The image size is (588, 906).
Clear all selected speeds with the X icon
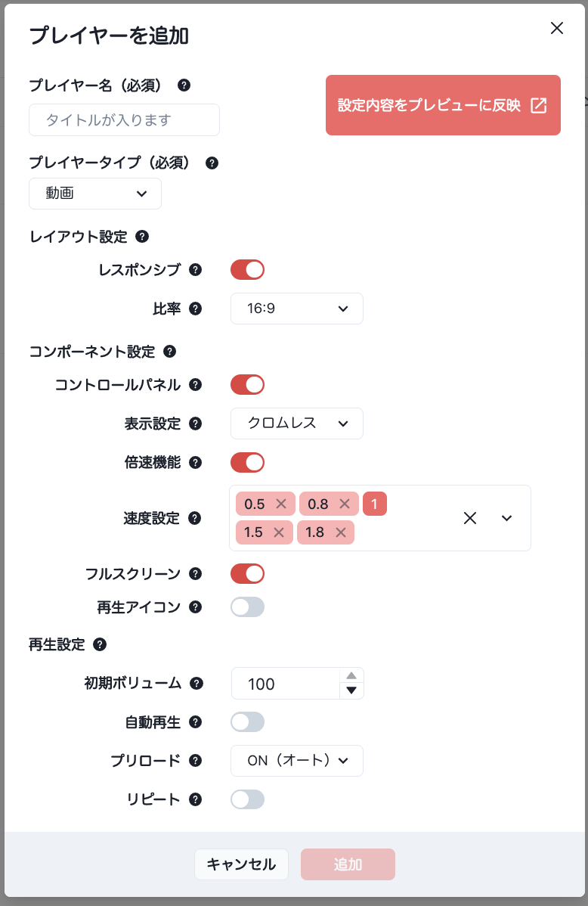[x=470, y=518]
